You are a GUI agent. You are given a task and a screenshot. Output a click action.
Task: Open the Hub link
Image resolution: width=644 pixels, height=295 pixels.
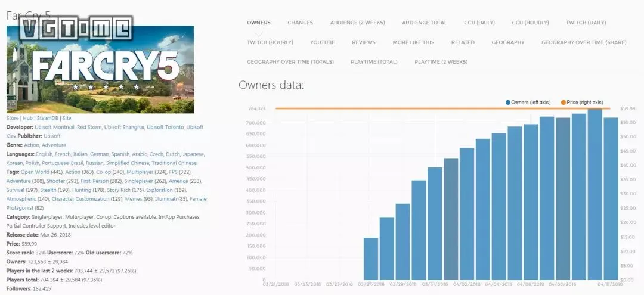coord(27,118)
